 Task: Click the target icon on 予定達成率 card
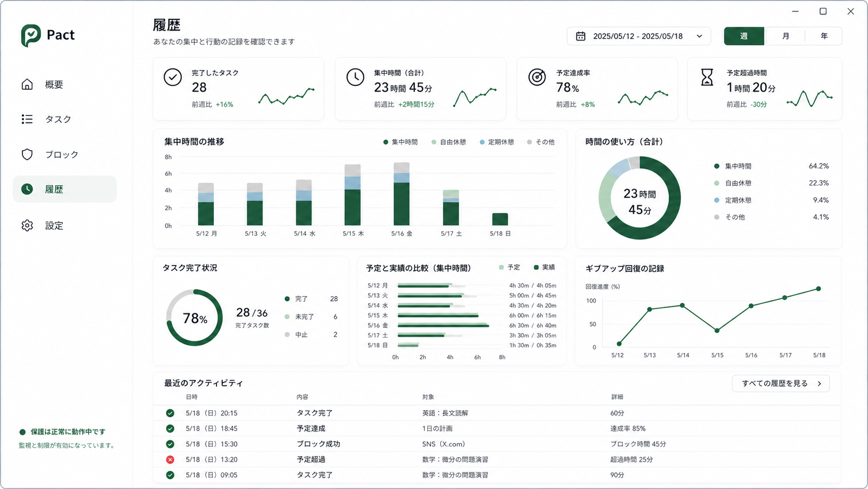click(537, 77)
